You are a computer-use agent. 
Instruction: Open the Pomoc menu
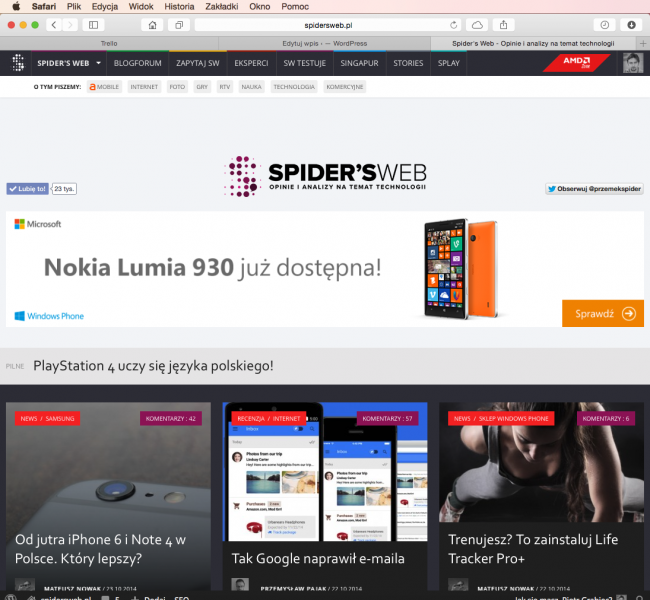pos(295,7)
